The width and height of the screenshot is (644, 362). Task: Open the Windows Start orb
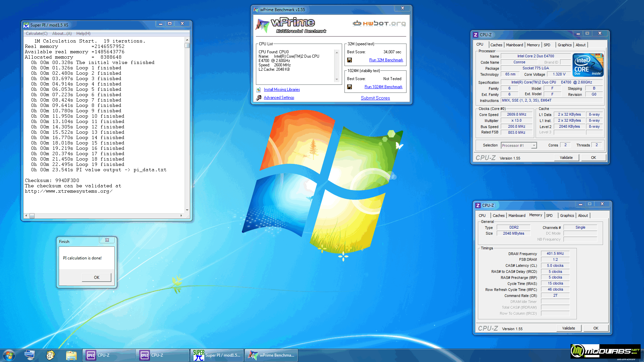(9, 355)
